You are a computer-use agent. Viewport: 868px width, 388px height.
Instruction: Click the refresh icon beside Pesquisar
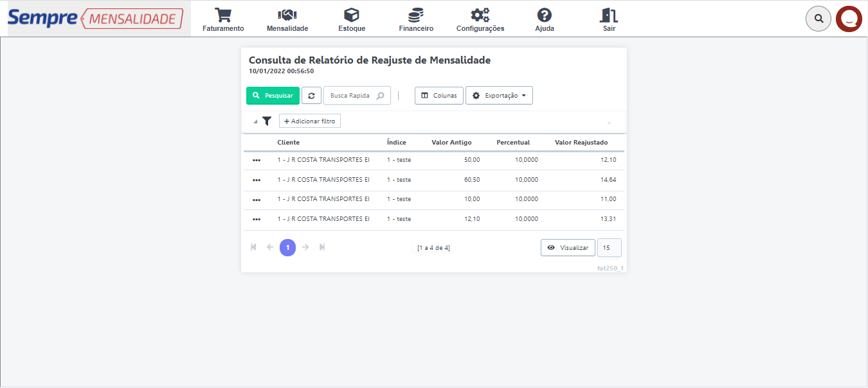pyautogui.click(x=311, y=96)
